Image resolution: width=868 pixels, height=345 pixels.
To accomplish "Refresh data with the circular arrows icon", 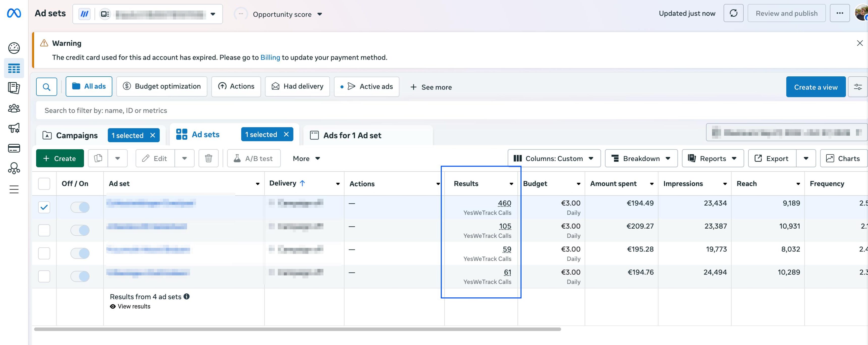I will pos(733,13).
